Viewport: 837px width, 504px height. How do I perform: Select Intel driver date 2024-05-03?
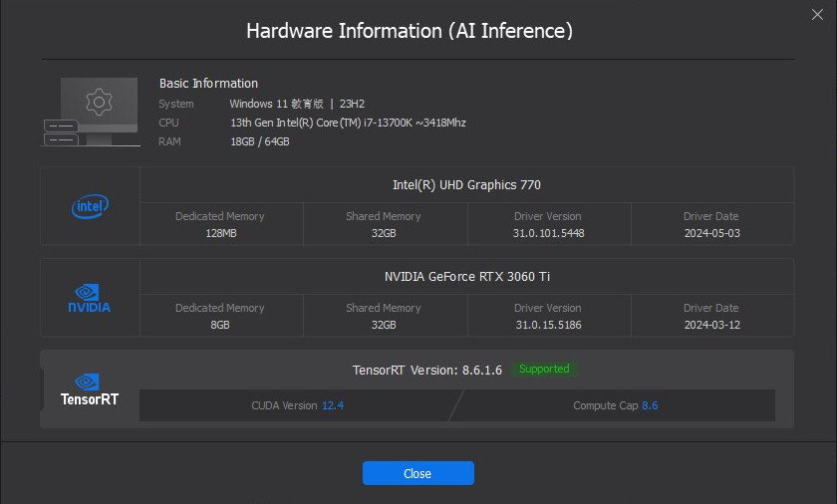712,233
